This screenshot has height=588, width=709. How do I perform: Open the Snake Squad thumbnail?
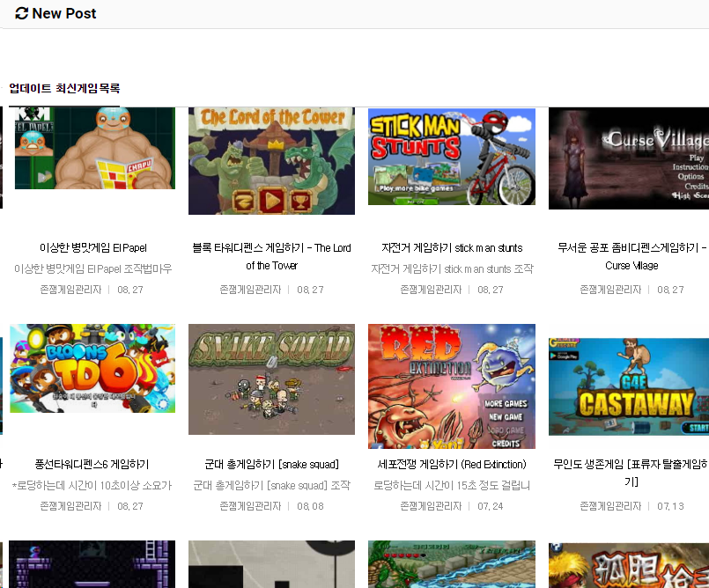(271, 379)
